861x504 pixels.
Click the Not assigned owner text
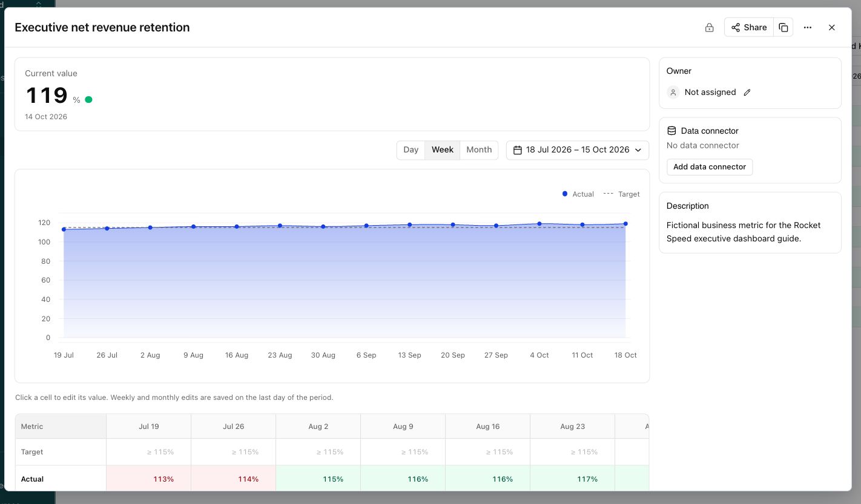[710, 92]
